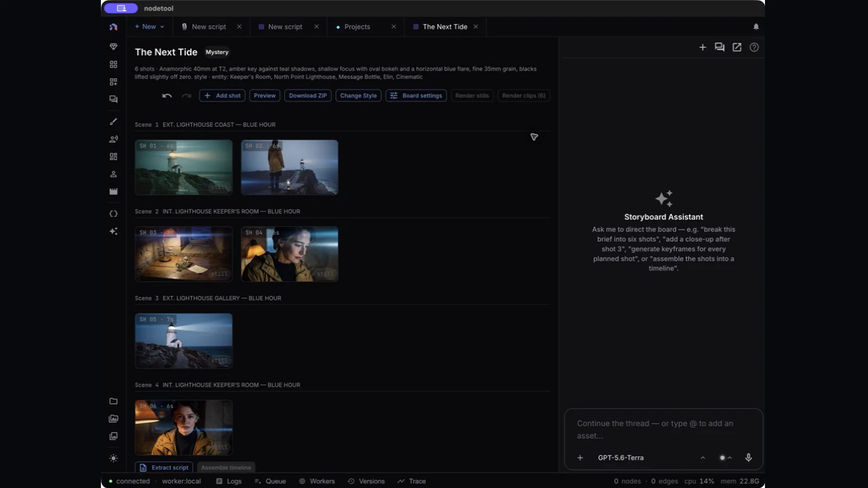The width and height of the screenshot is (868, 488).
Task: Click the sparkle AI icon in sidebar
Action: point(113,231)
